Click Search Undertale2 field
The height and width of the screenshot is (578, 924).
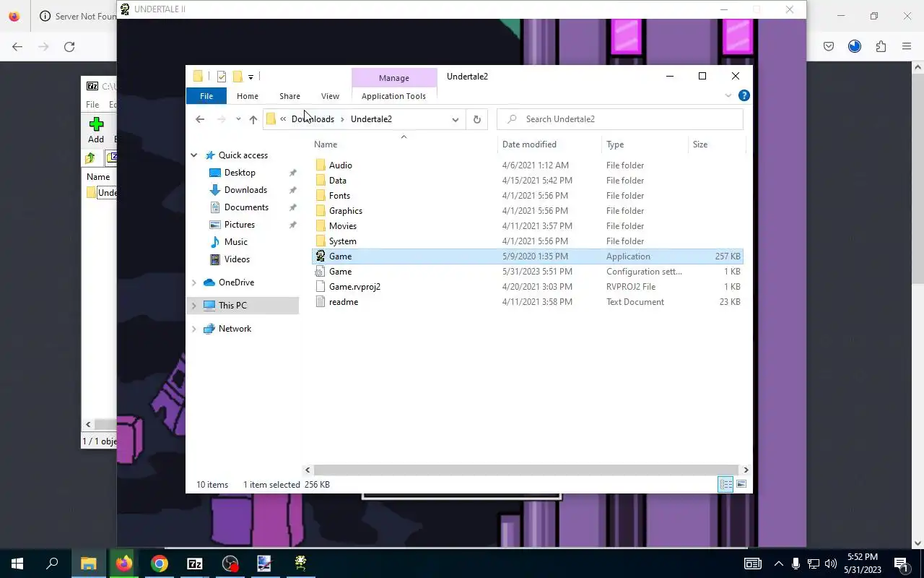[x=620, y=119]
